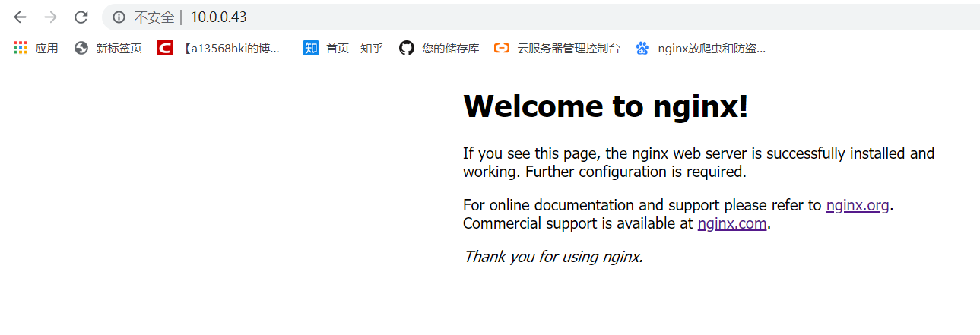Open the site info icon beside 不安全
Viewport: 980px width, 335px height.
coord(119,17)
